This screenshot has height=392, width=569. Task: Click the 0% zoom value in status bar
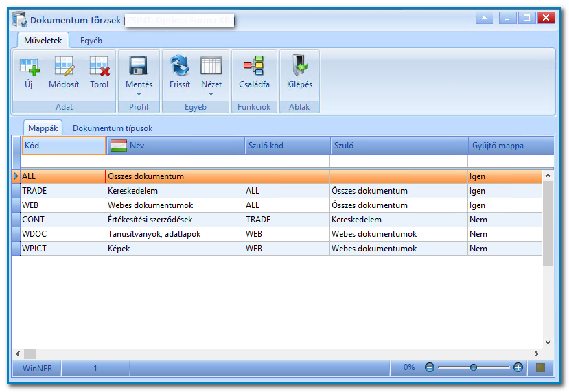click(409, 367)
